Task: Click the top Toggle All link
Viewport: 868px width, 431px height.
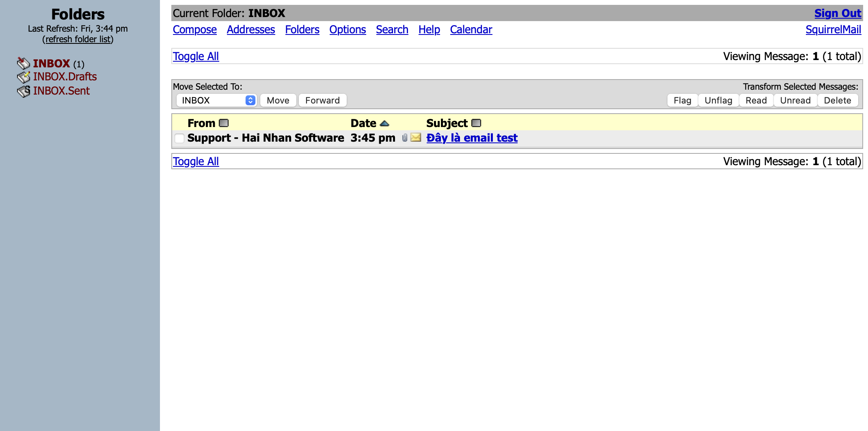Action: click(196, 56)
